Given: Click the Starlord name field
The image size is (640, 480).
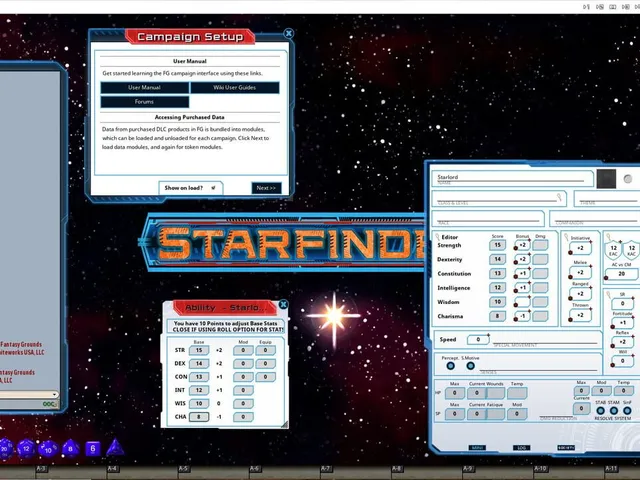Looking at the screenshot, I should (x=511, y=178).
